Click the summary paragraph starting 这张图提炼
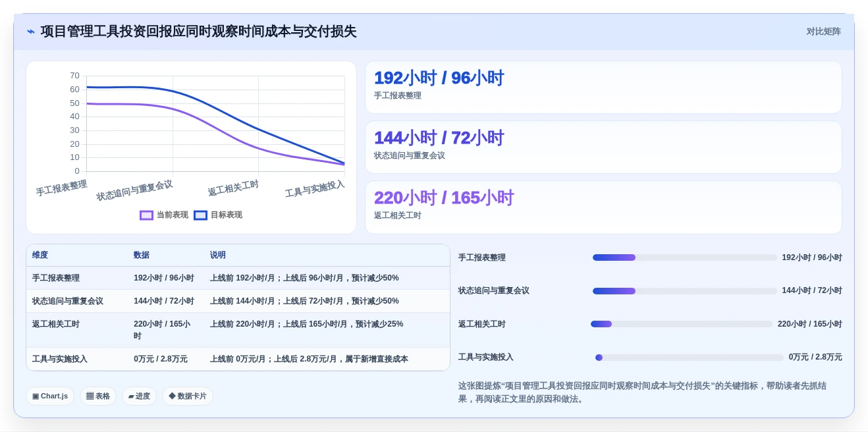Viewport: 868px width, 432px height. coord(642,392)
